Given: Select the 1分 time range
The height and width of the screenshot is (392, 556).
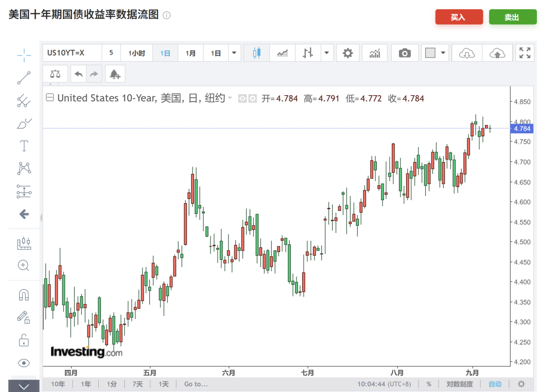Looking at the screenshot, I should tap(112, 384).
